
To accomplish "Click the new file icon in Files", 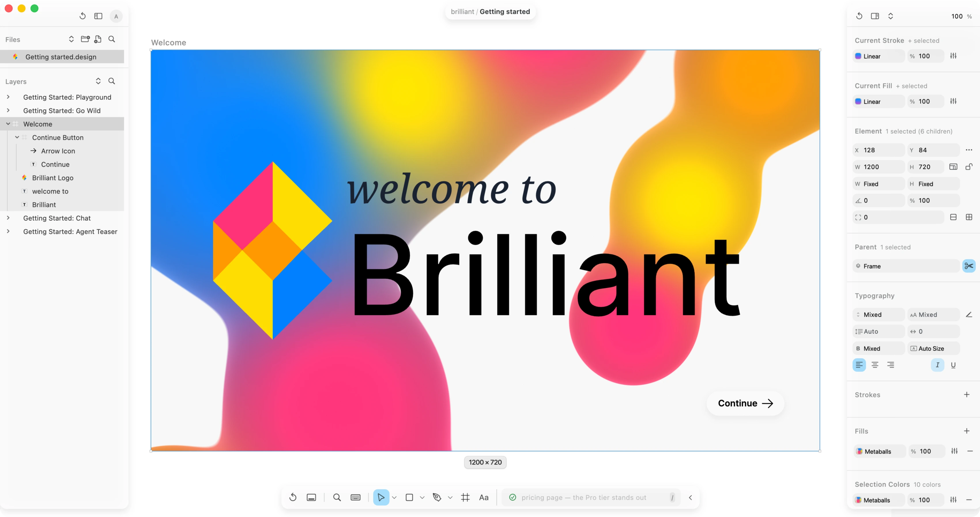I will 98,39.
